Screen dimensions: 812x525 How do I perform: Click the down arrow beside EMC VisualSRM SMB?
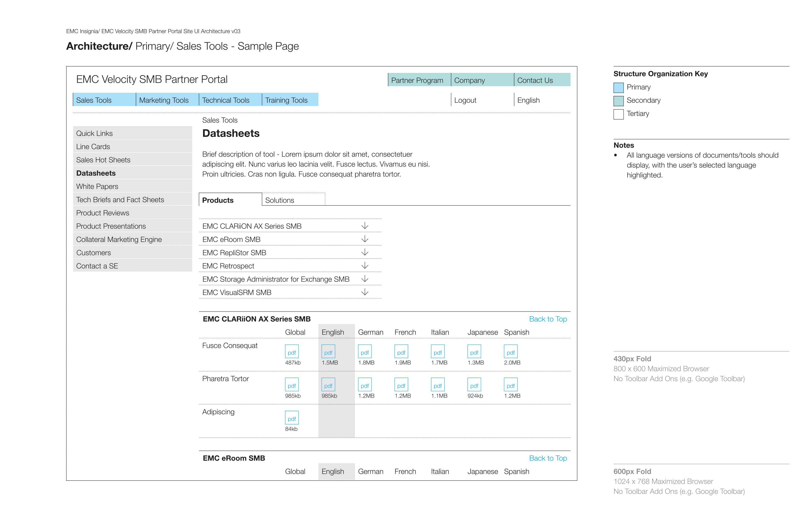[365, 292]
